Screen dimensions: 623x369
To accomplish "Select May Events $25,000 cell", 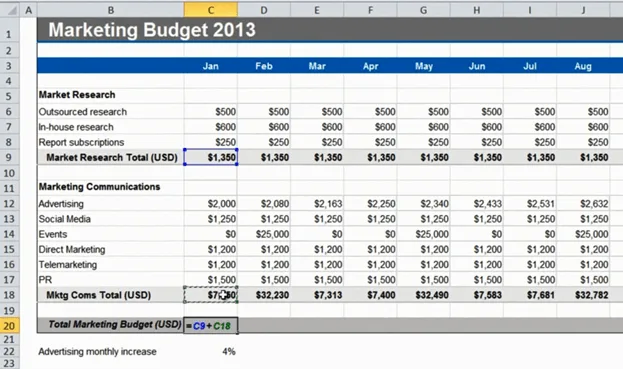I will tap(424, 234).
